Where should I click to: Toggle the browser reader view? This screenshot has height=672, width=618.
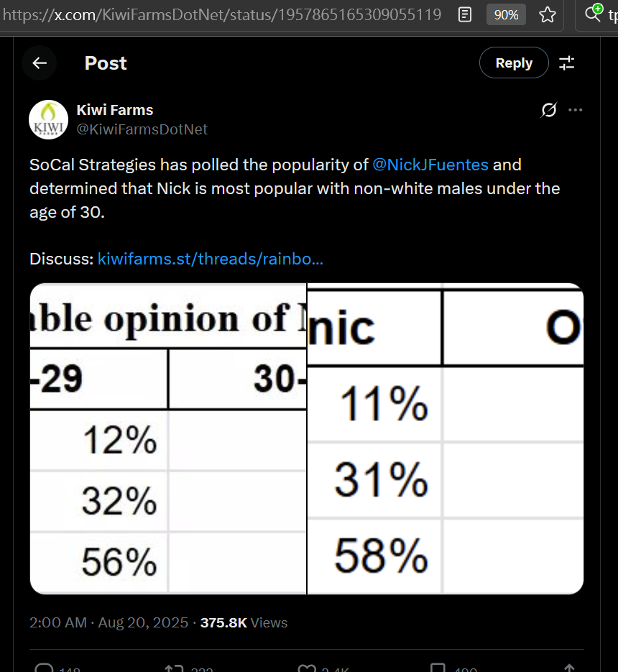pyautogui.click(x=465, y=14)
